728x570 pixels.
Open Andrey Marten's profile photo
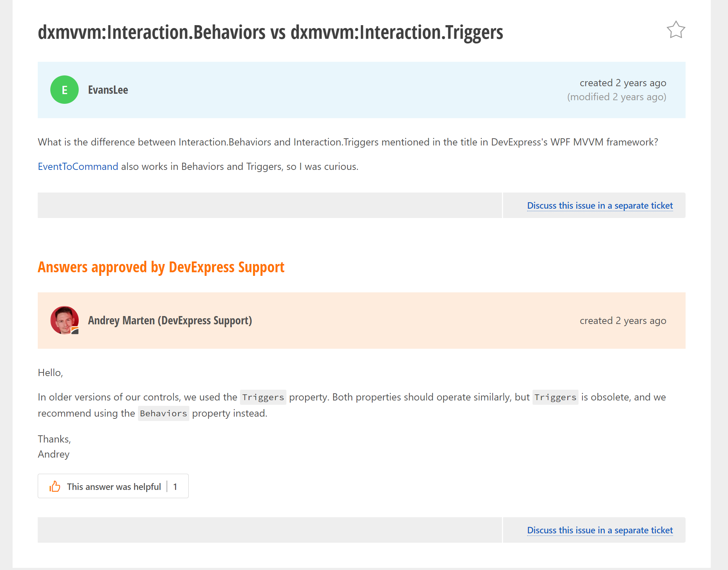64,320
